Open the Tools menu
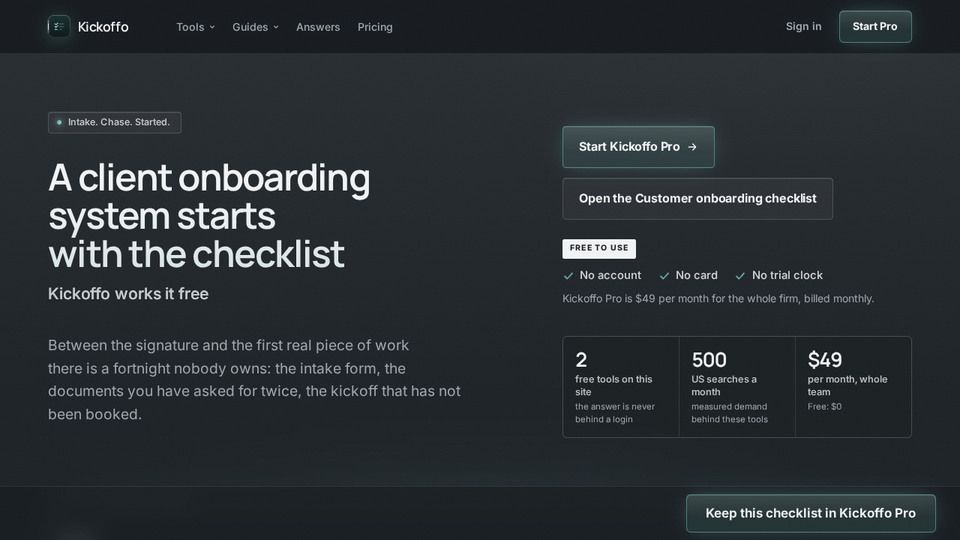The height and width of the screenshot is (540, 960). point(195,27)
